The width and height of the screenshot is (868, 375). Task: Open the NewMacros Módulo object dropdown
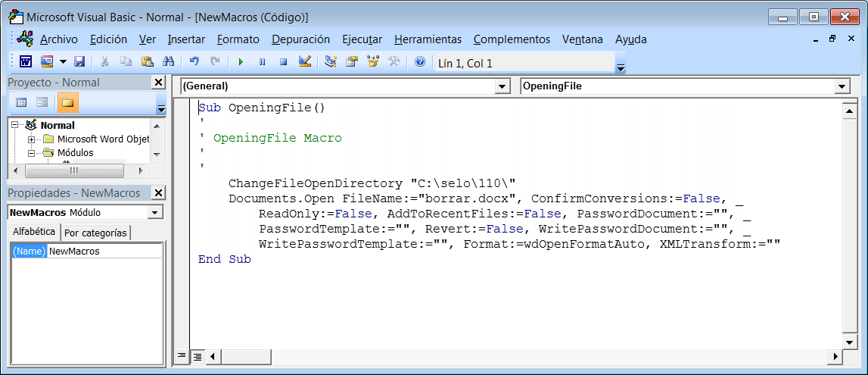pyautogui.click(x=156, y=213)
